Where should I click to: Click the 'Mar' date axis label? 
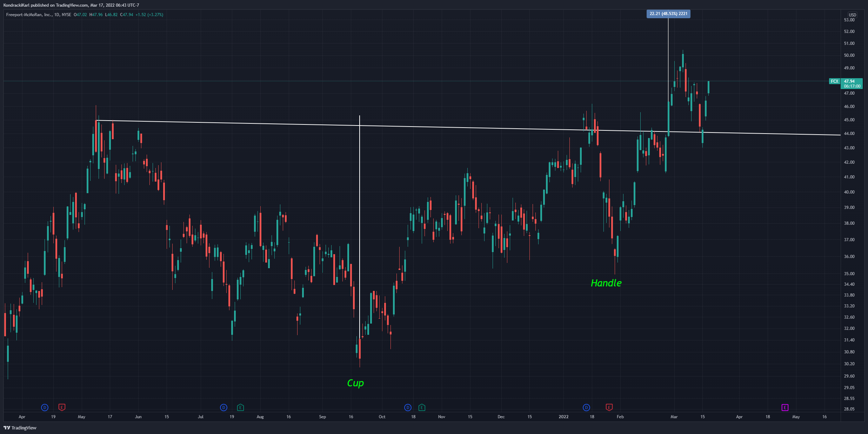674,417
